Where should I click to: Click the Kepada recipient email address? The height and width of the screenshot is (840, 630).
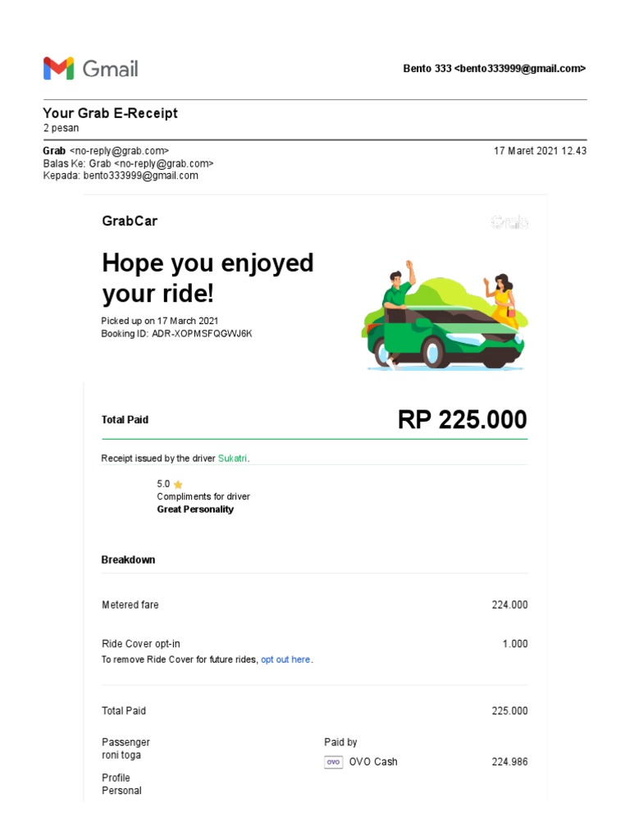(140, 176)
